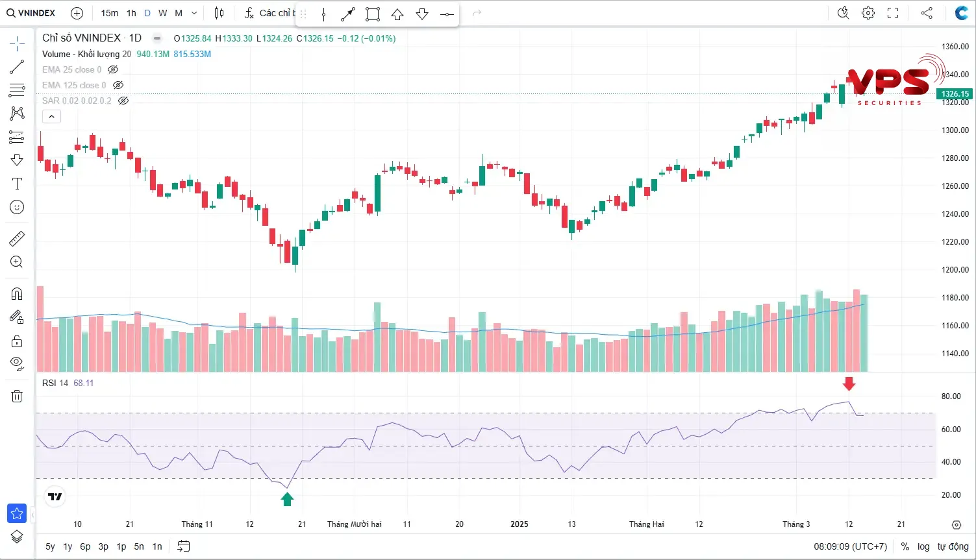Pick the ruler measure tool
Screen dimensions: 976x560
(17, 239)
